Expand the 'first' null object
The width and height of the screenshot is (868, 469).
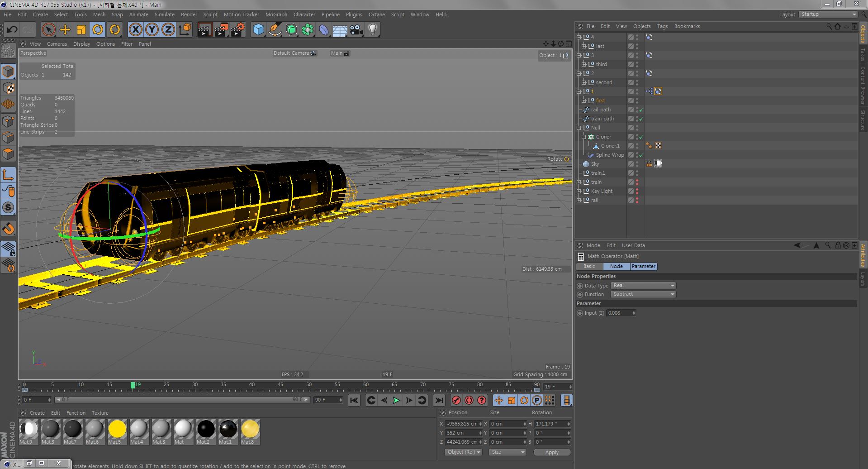pos(584,100)
